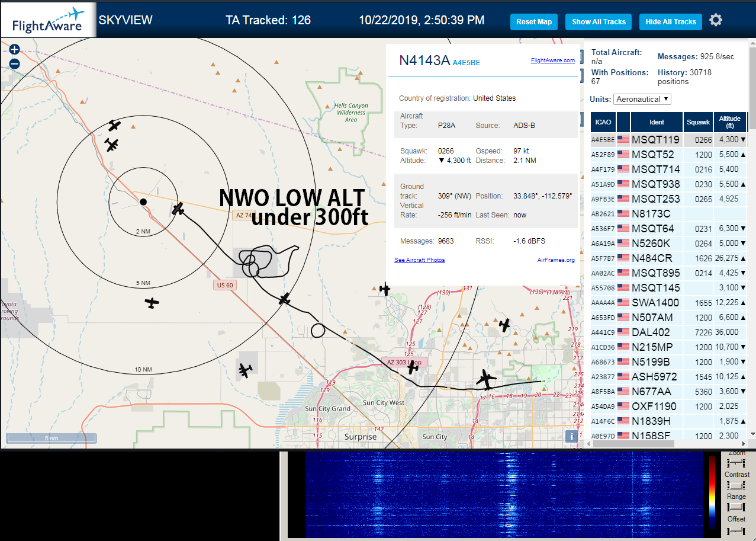Open the FlightAware.com link in info panel
The width and height of the screenshot is (756, 541).
click(553, 60)
